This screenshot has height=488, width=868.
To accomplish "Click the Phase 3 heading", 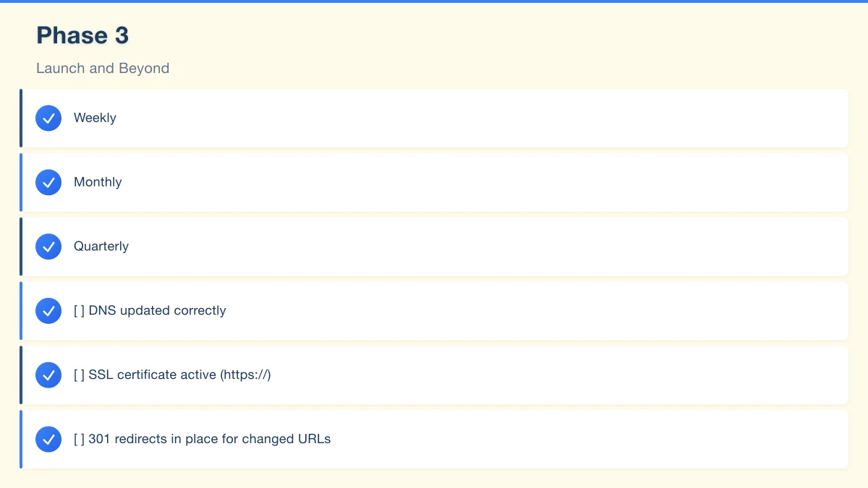I will click(x=82, y=35).
